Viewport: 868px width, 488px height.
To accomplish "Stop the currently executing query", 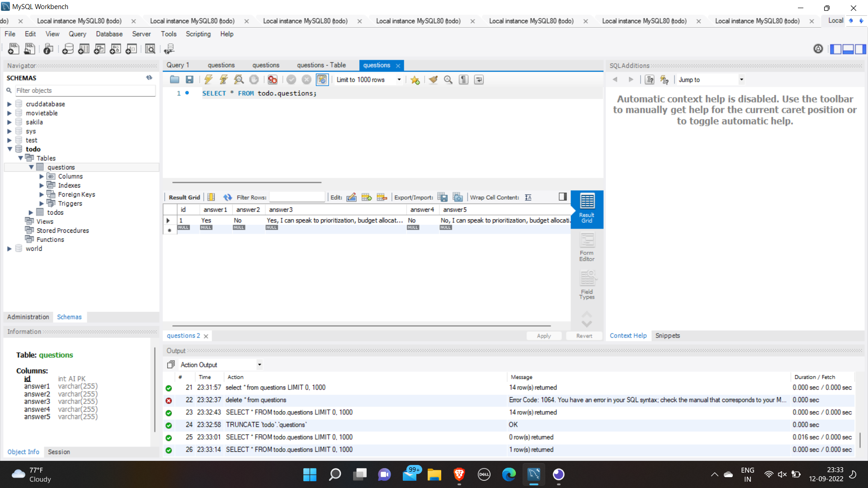I will [254, 80].
